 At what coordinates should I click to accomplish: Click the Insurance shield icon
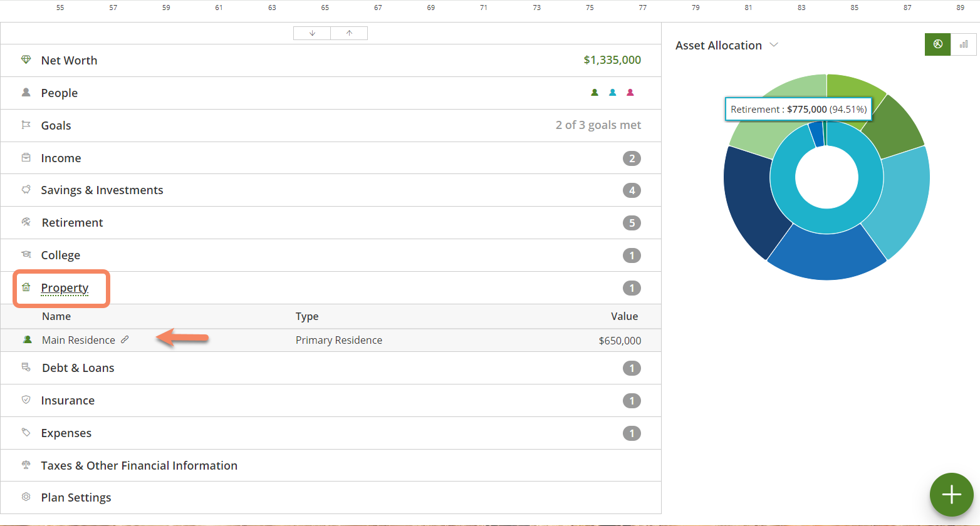pos(26,400)
